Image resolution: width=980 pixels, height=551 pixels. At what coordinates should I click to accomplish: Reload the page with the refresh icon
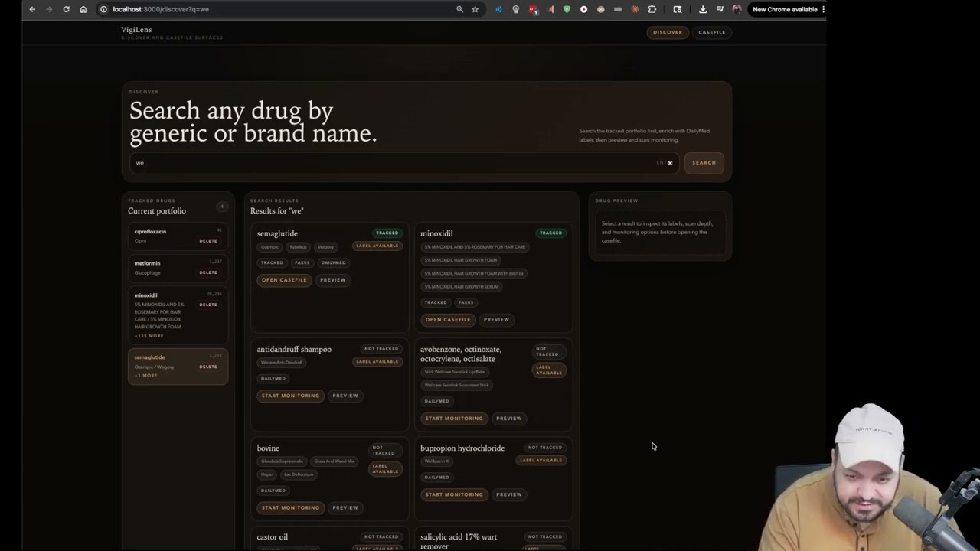tap(66, 9)
